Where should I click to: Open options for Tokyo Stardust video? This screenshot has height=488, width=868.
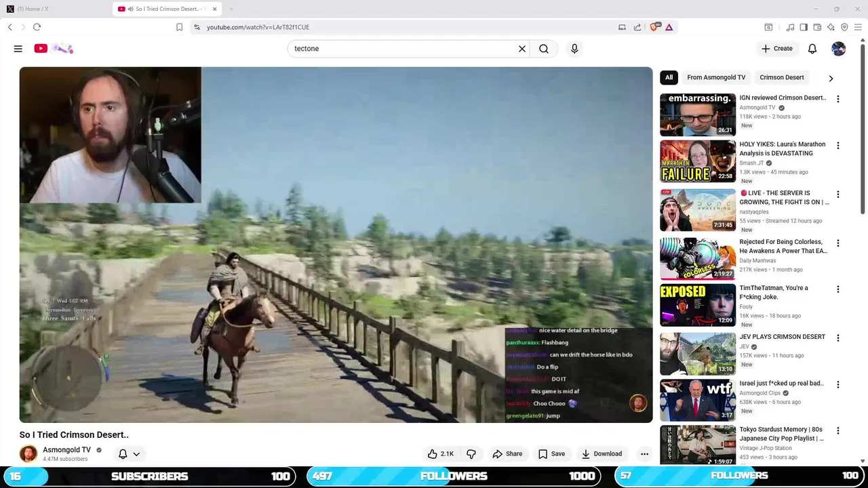pos(838,431)
